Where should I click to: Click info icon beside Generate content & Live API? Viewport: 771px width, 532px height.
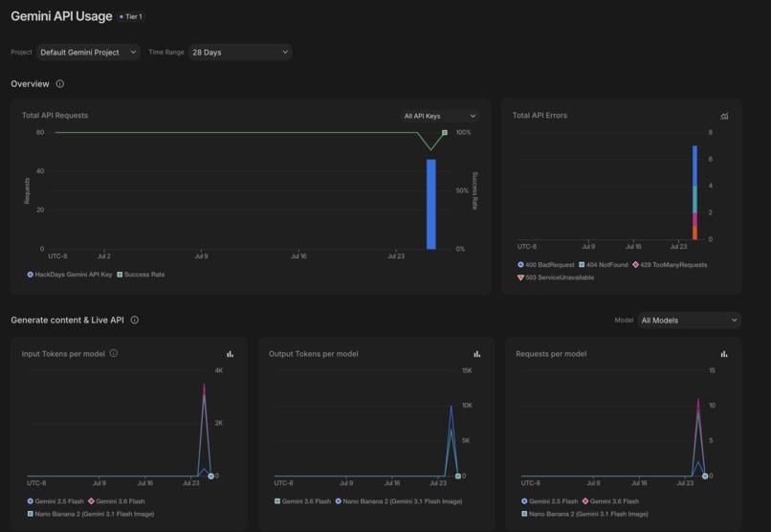tap(134, 320)
